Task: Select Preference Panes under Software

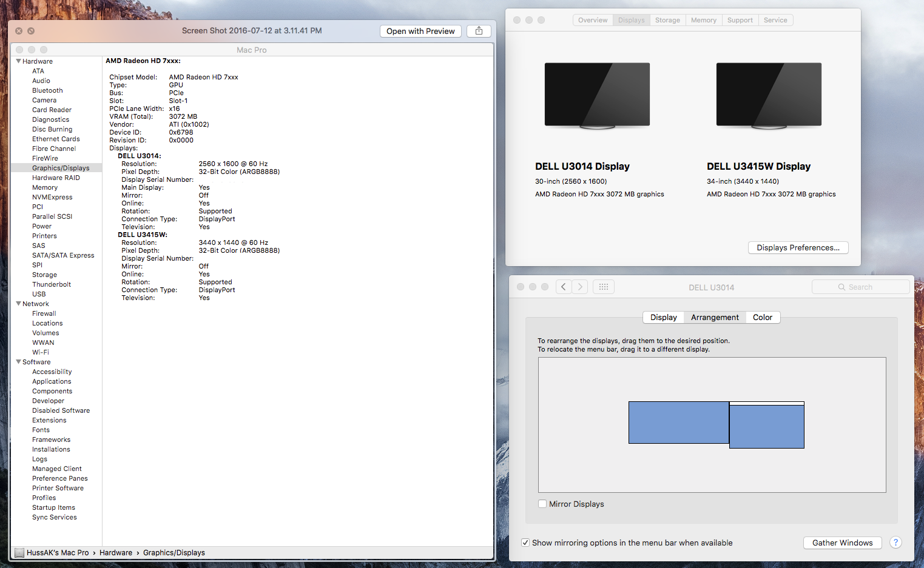Action: (x=60, y=478)
